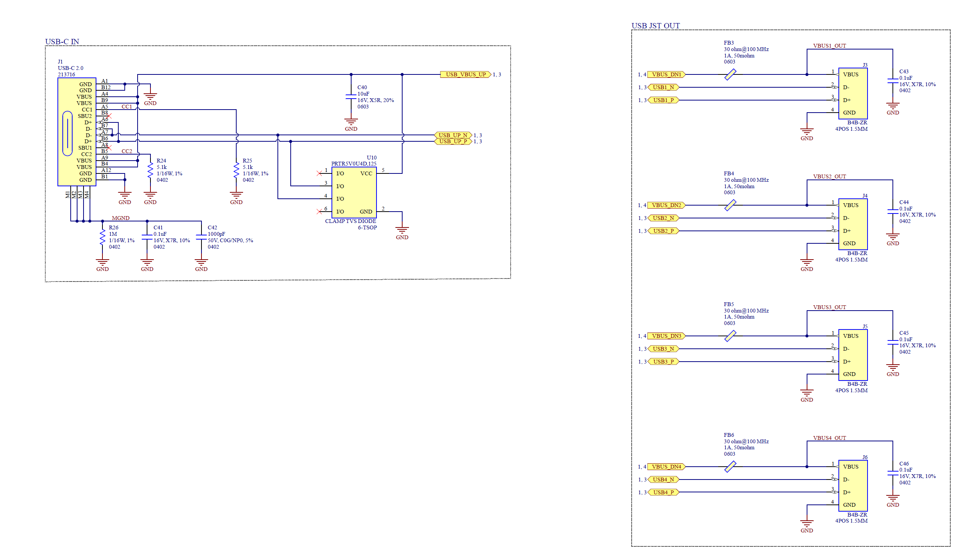Click the VBUS_DN3 port label
Screen dimensions: 959x560
click(666, 336)
